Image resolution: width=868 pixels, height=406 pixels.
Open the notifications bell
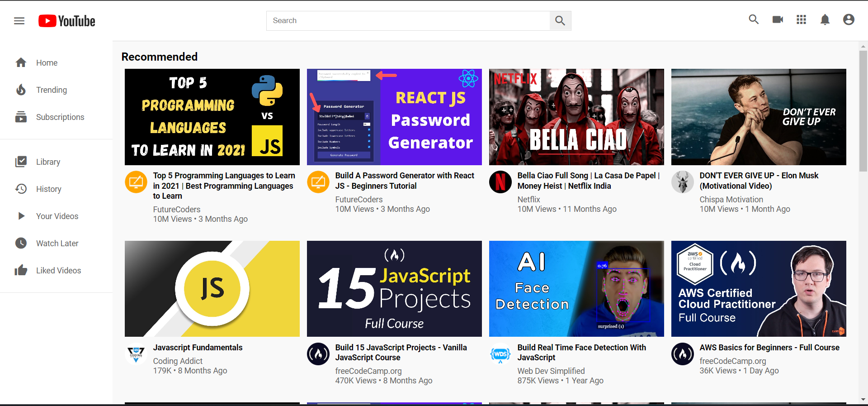coord(825,19)
